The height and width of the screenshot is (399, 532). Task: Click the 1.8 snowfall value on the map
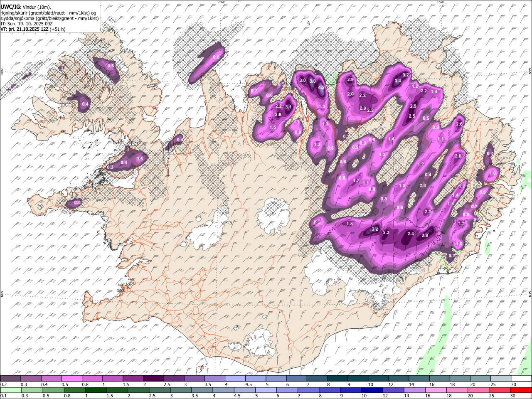(350, 224)
